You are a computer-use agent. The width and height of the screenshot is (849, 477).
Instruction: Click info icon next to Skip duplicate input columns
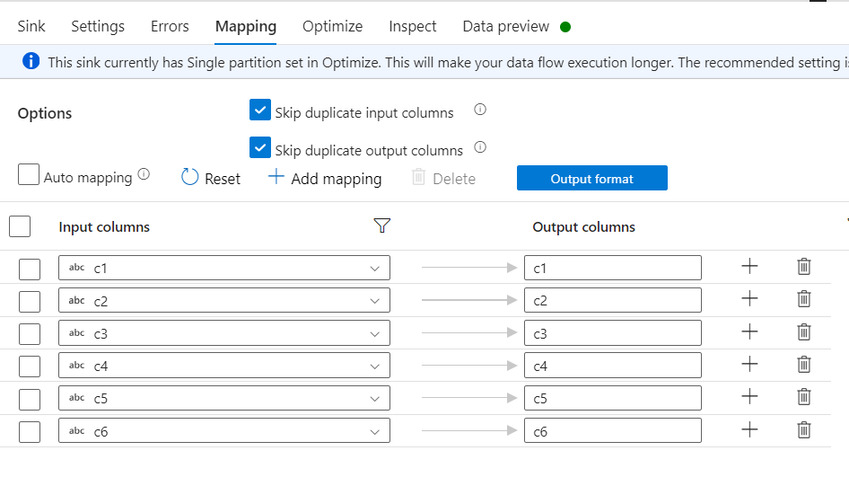click(x=480, y=109)
